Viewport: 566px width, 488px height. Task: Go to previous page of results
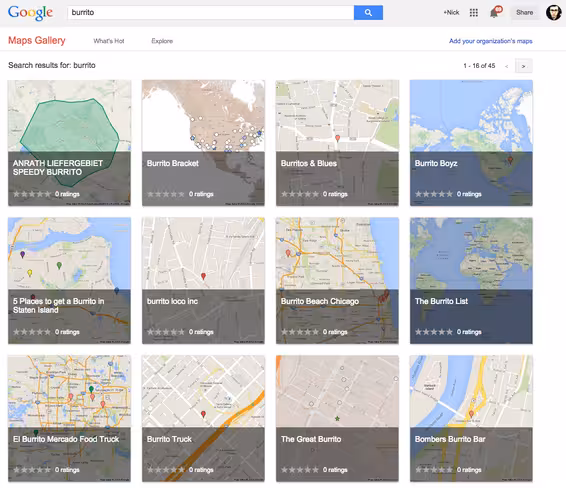click(506, 66)
